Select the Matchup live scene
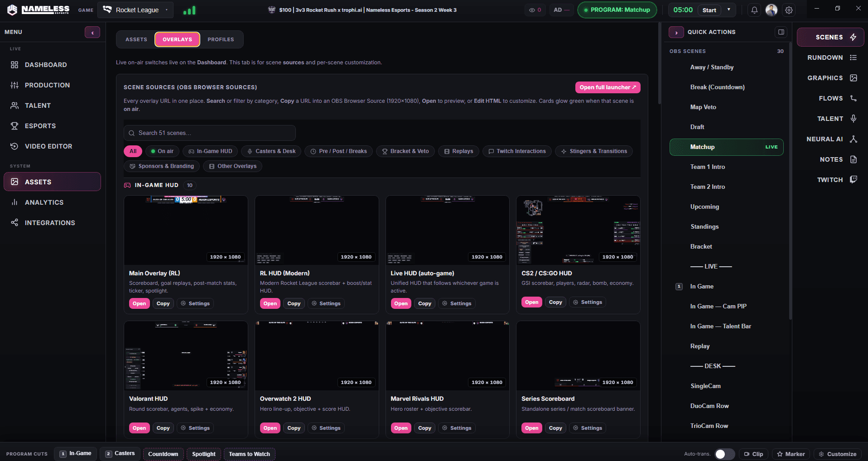868x461 pixels. point(726,147)
